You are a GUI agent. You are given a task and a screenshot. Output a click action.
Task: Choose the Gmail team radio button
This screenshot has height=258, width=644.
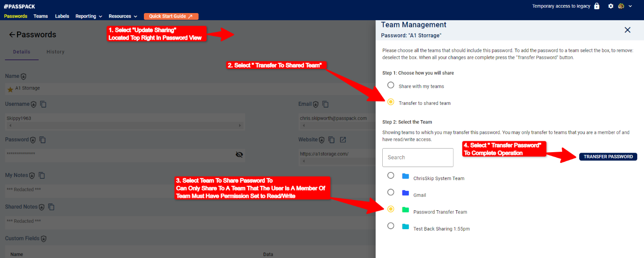point(391,192)
